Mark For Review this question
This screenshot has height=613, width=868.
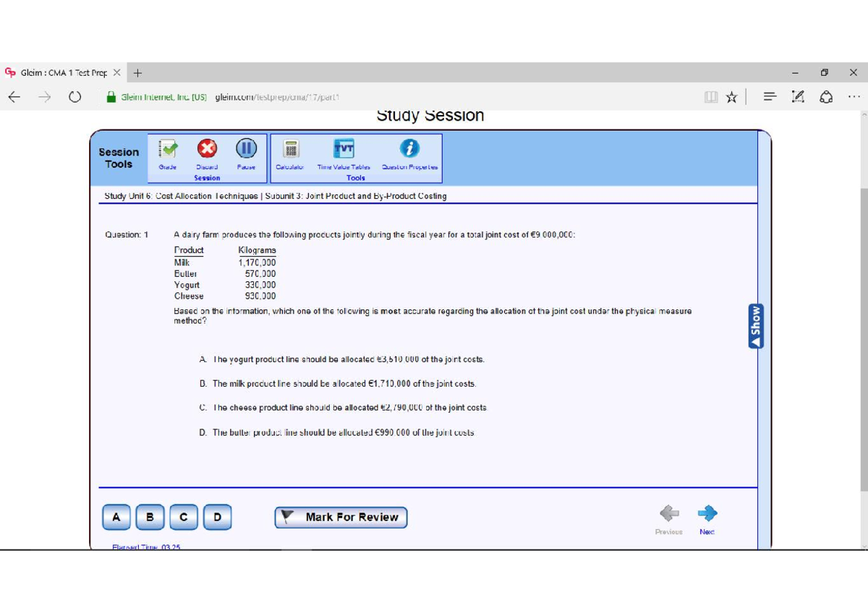click(341, 518)
